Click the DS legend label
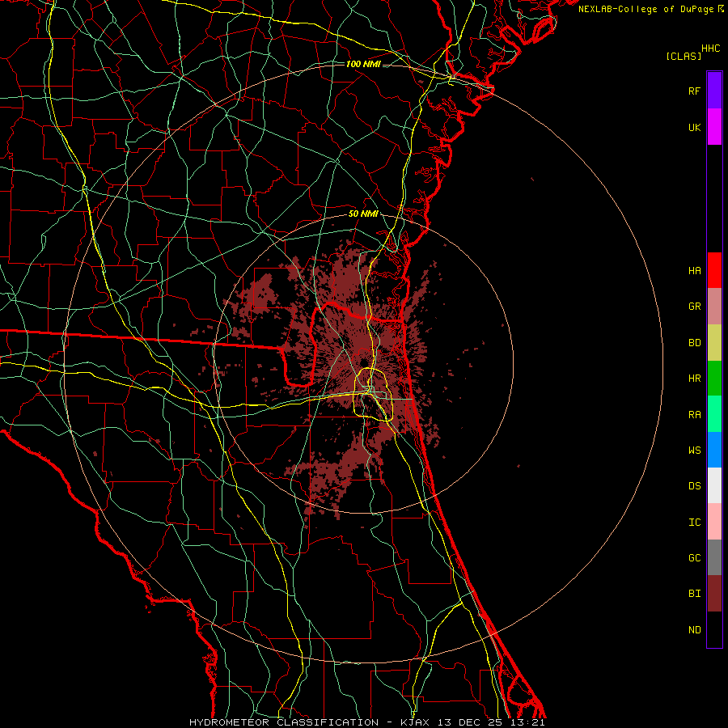728x728 pixels. click(694, 485)
